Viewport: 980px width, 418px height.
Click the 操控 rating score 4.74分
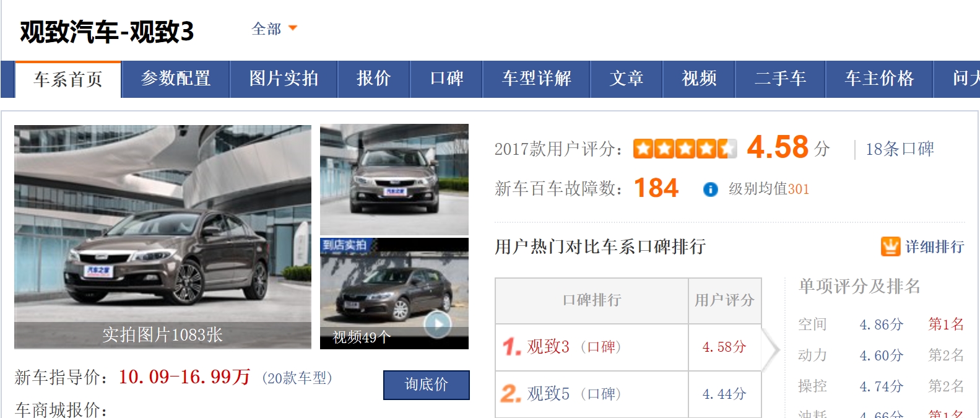882,386
